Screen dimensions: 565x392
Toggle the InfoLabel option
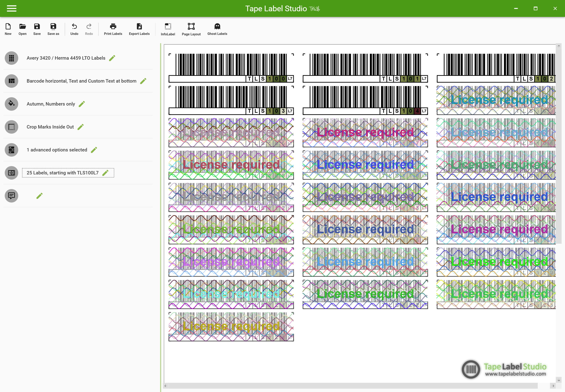coord(168,29)
